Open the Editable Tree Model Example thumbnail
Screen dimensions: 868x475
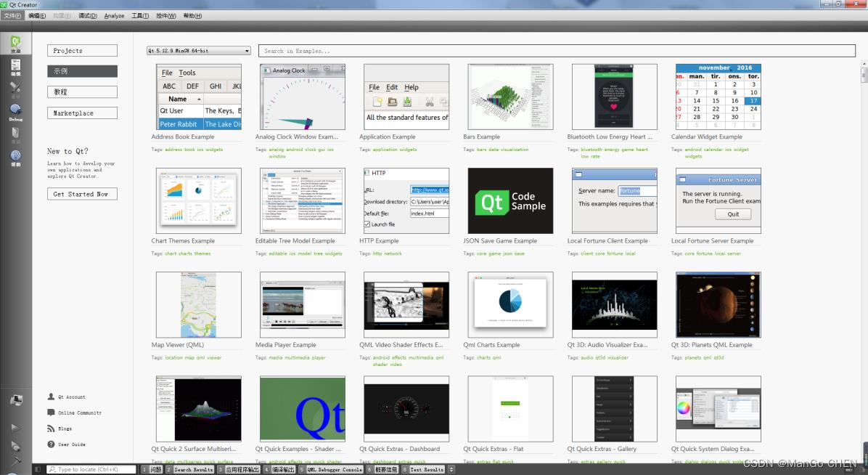(x=302, y=200)
